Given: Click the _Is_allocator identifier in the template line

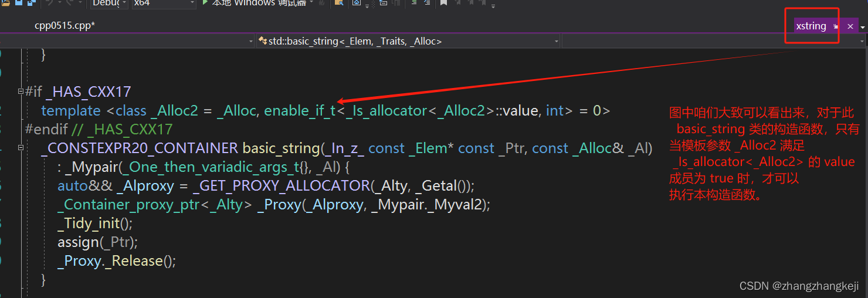Looking at the screenshot, I should 386,110.
